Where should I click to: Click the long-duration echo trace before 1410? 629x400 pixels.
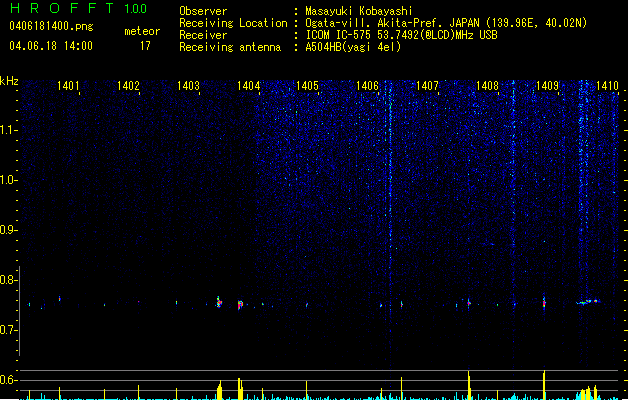click(588, 302)
